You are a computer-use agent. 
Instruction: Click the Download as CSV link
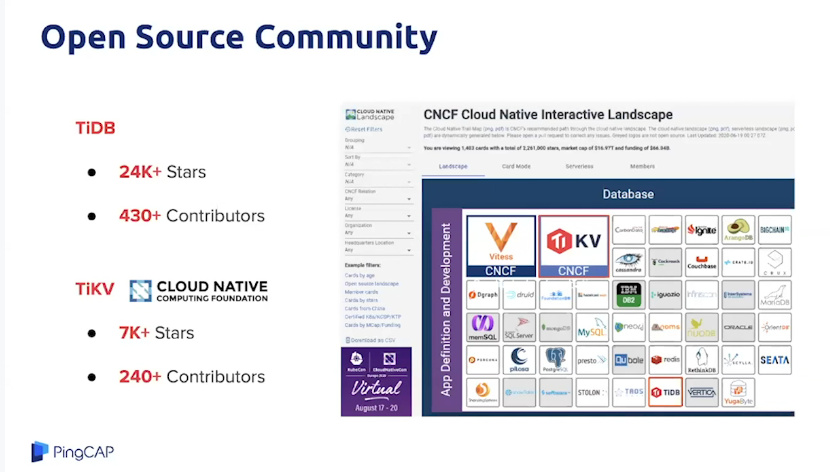[369, 340]
